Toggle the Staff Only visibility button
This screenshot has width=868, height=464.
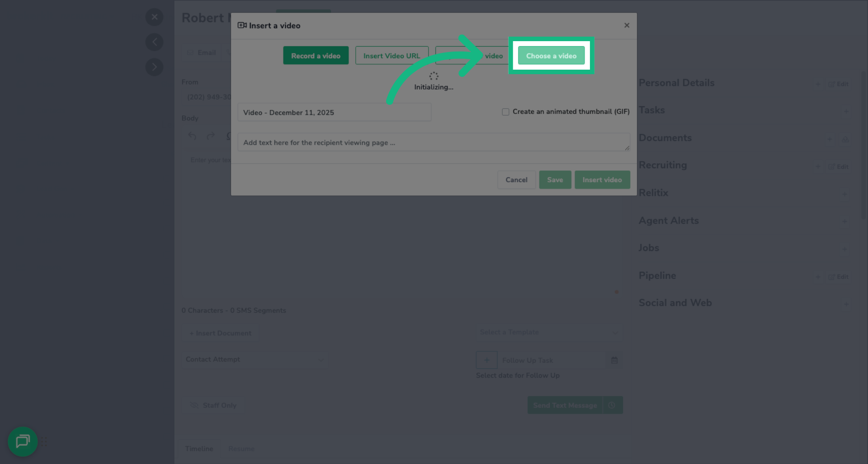pos(213,405)
